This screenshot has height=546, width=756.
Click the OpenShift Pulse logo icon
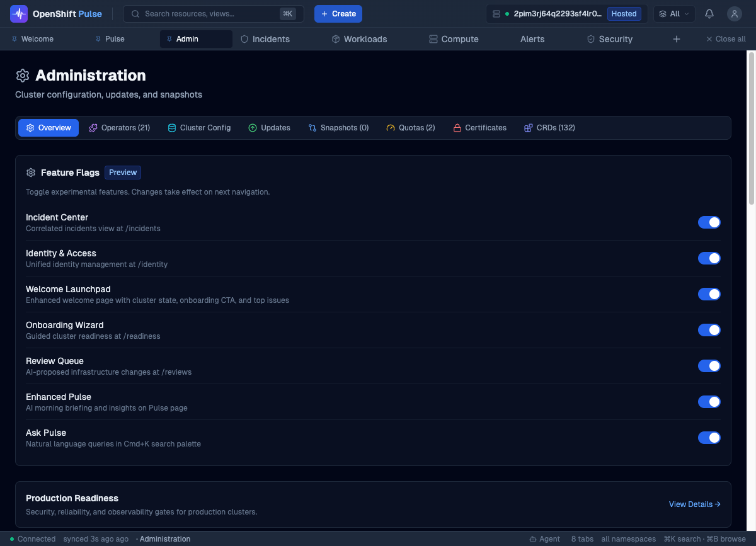click(19, 14)
